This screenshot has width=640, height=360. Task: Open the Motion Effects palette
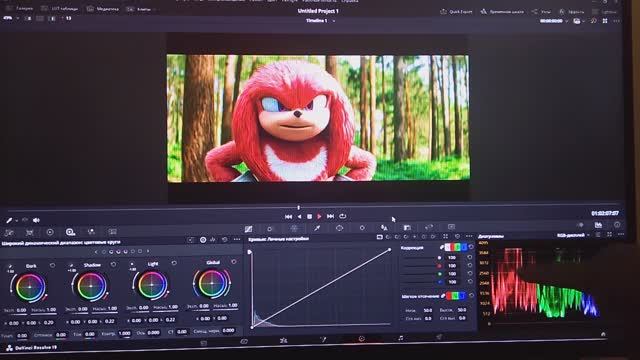tap(112, 231)
